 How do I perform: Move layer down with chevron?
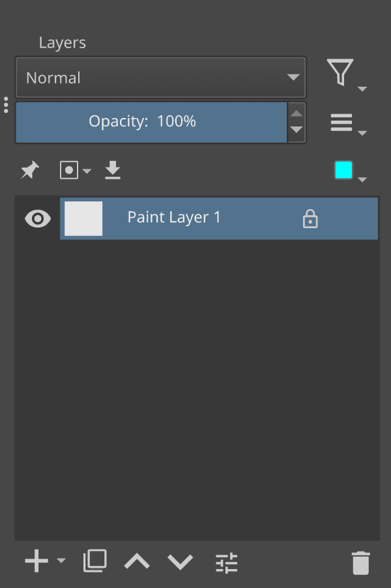pyautogui.click(x=180, y=561)
